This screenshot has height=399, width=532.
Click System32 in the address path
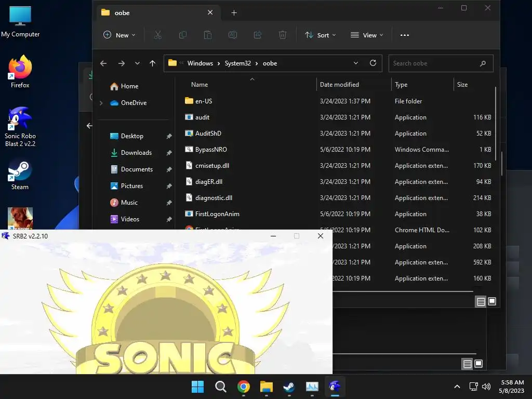tap(237, 63)
